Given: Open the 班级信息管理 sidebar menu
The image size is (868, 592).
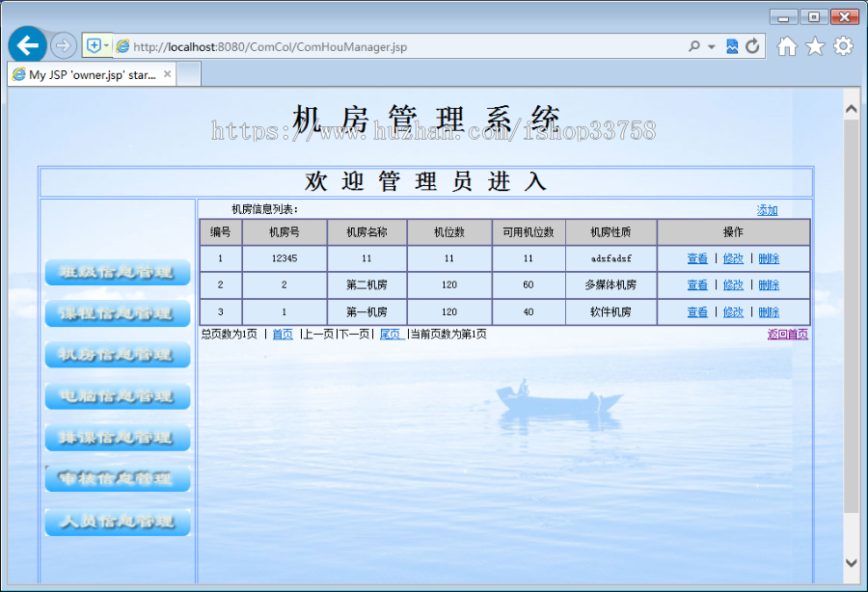Looking at the screenshot, I should point(117,271).
